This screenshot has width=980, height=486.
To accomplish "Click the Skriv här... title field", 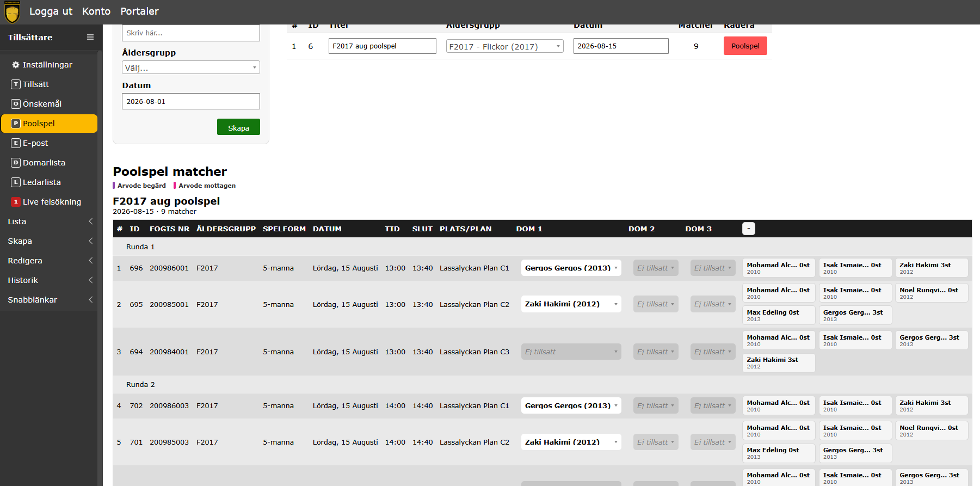I will point(191,33).
